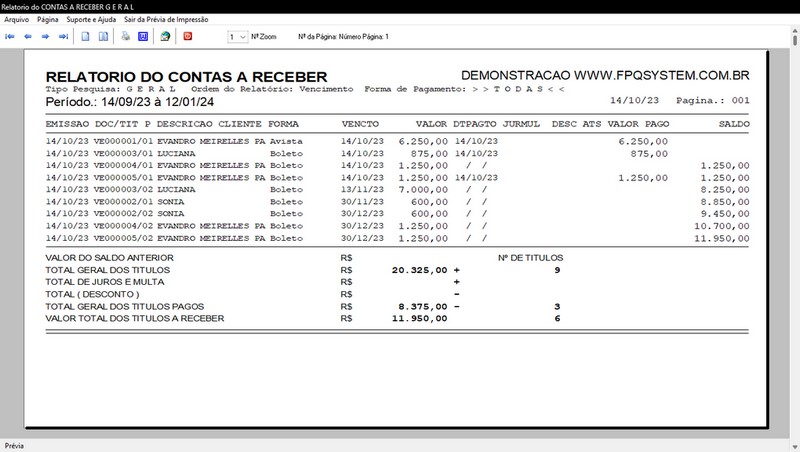The height and width of the screenshot is (452, 800).
Task: Jump to last page arrow icon
Action: (63, 37)
